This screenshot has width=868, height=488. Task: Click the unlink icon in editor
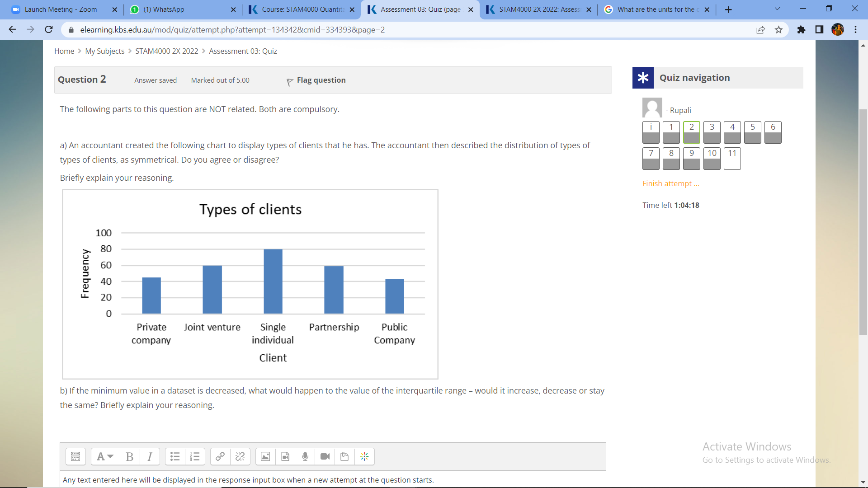[240, 457]
